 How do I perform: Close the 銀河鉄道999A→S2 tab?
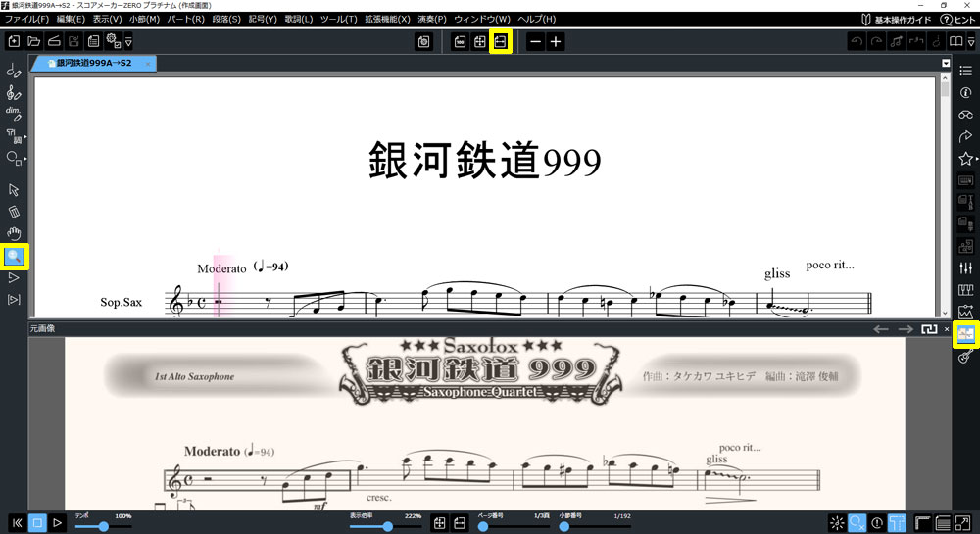[148, 64]
